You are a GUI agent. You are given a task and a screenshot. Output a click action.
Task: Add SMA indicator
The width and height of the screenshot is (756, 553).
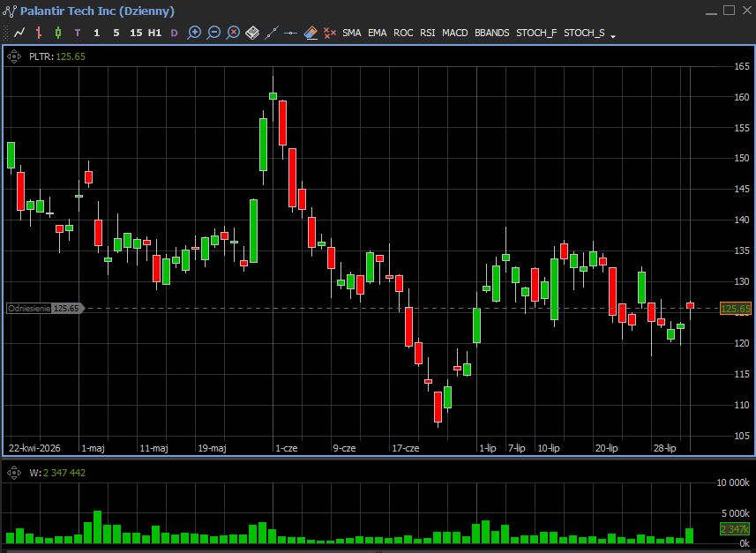coord(351,33)
